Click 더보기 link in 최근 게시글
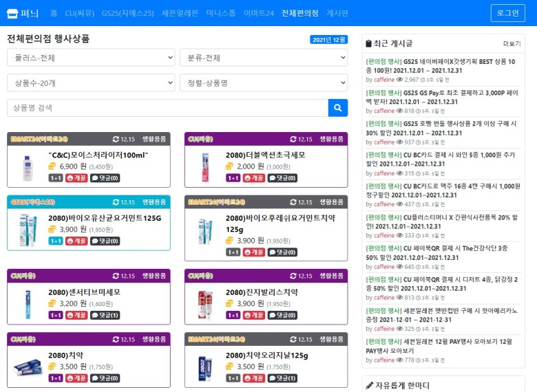This screenshot has height=392, width=537. pyautogui.click(x=512, y=44)
